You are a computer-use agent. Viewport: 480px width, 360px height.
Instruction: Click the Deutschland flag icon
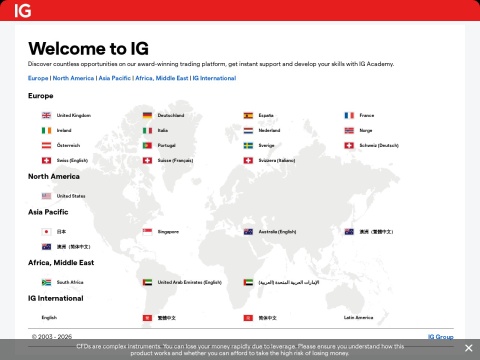pyautogui.click(x=147, y=115)
